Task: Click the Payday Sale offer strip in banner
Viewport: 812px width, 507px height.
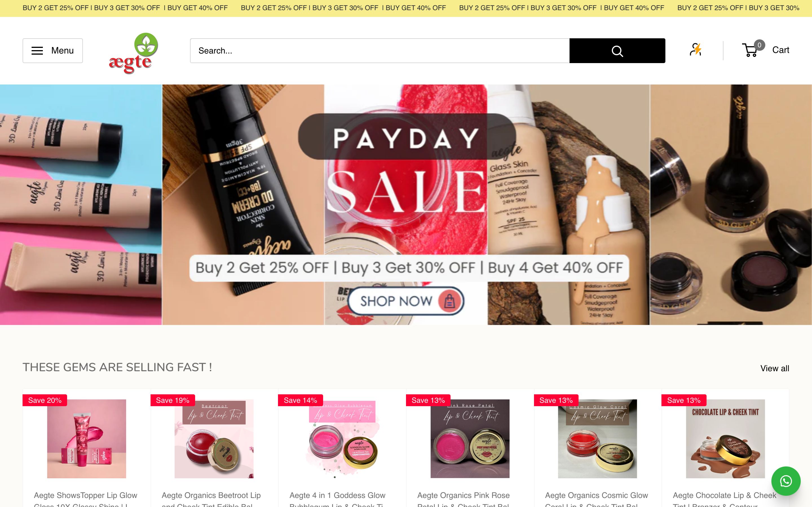Action: pyautogui.click(x=409, y=268)
